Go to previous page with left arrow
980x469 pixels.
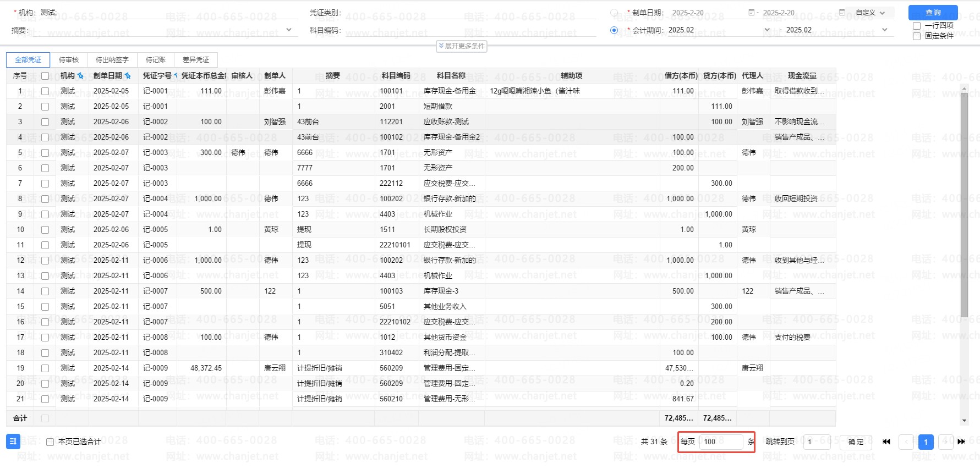click(x=906, y=442)
